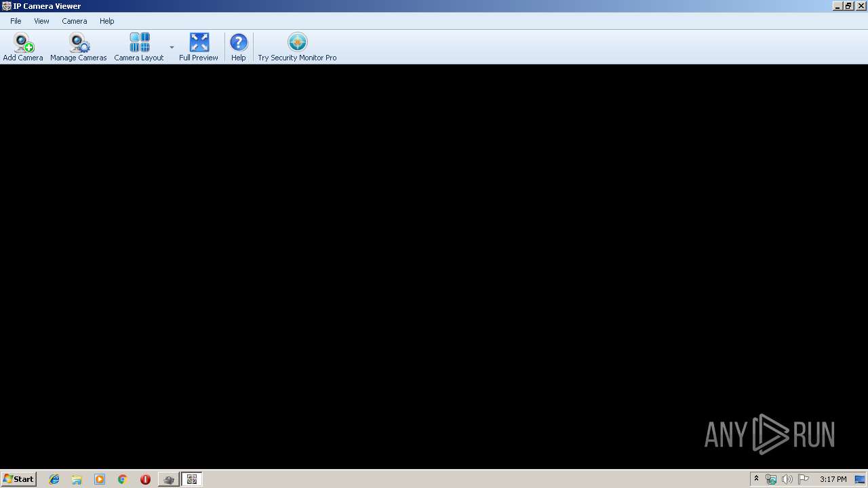Click the taskbar clock showing 3:17 PM
Screen dimensions: 868x488
(x=833, y=479)
